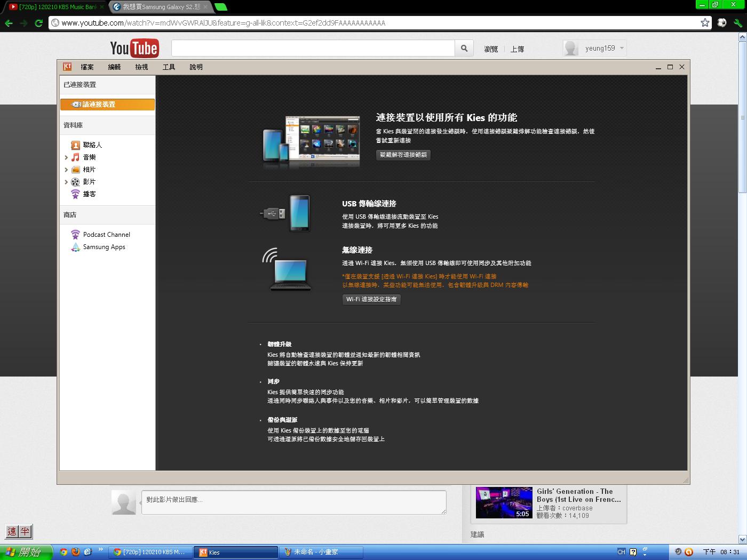Click the browser vertical scrollbar thumb
This screenshot has width=747, height=560.
pyautogui.click(x=742, y=117)
